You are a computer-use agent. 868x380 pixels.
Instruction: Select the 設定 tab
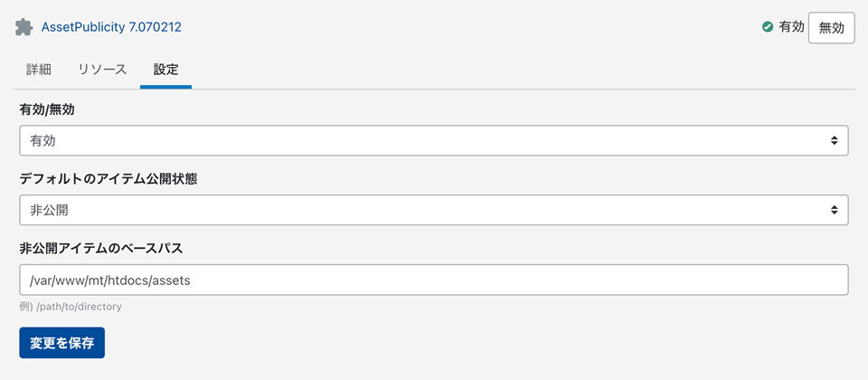pos(165,70)
